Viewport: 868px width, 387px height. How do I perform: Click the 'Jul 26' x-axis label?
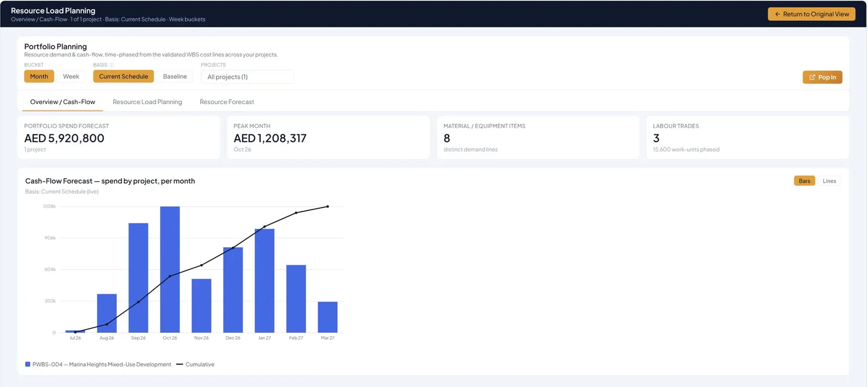point(75,338)
